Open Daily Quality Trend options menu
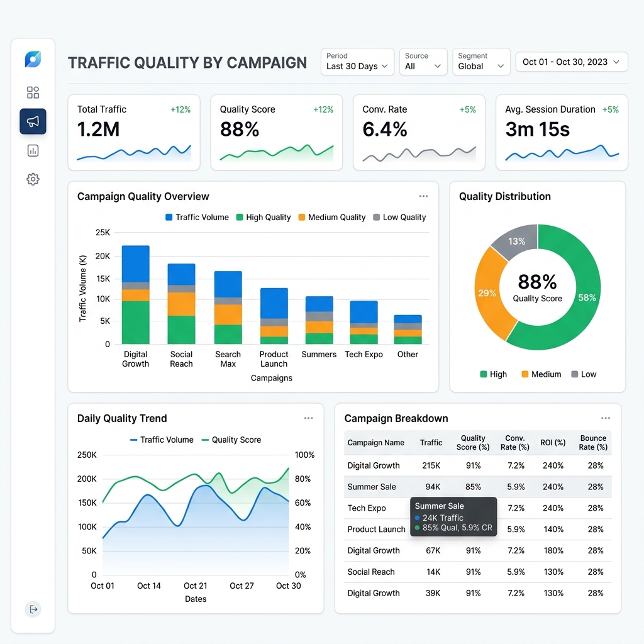This screenshot has height=644, width=644. [x=308, y=418]
